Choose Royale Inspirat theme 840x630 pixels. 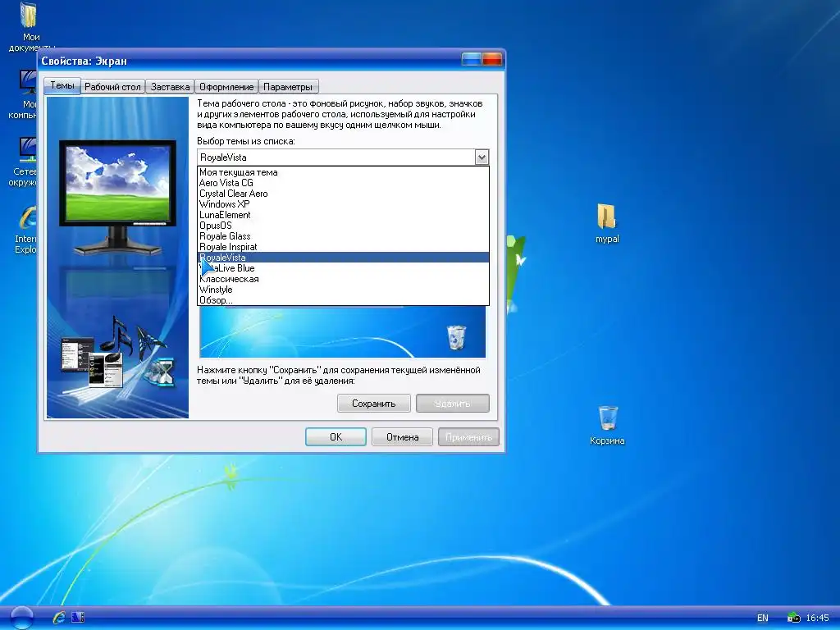click(x=344, y=248)
